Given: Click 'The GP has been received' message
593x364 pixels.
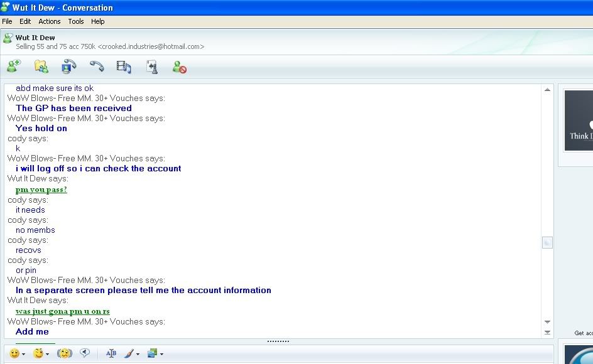Looking at the screenshot, I should click(73, 108).
